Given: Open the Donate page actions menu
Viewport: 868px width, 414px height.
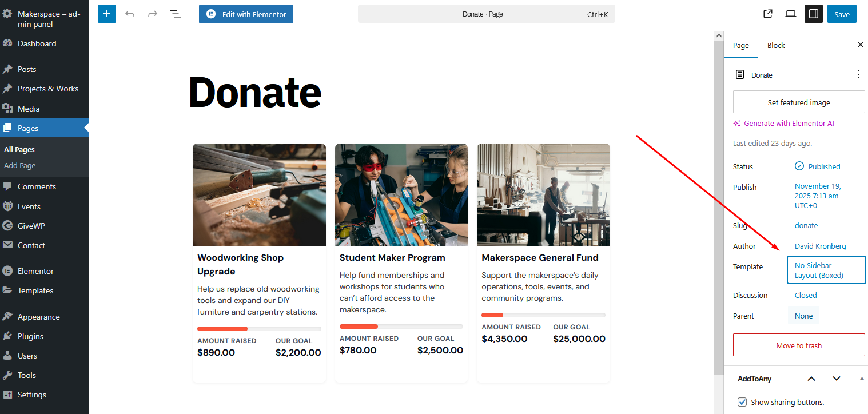Looking at the screenshot, I should [x=858, y=74].
